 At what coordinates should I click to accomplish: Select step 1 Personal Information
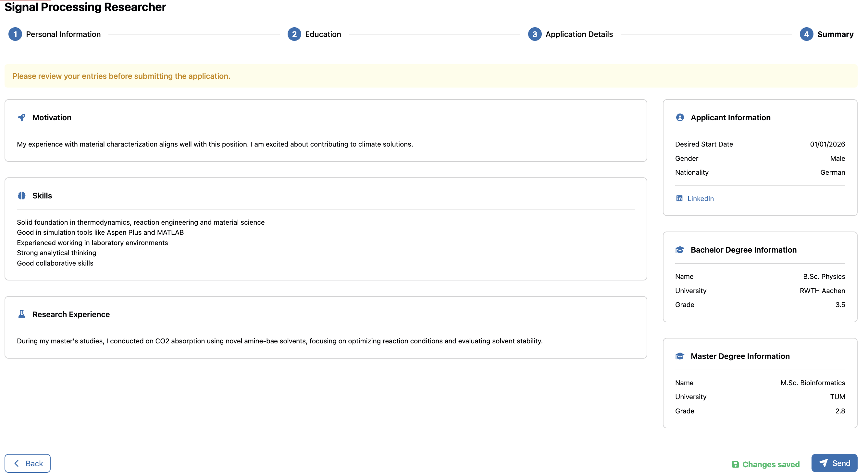(x=15, y=34)
